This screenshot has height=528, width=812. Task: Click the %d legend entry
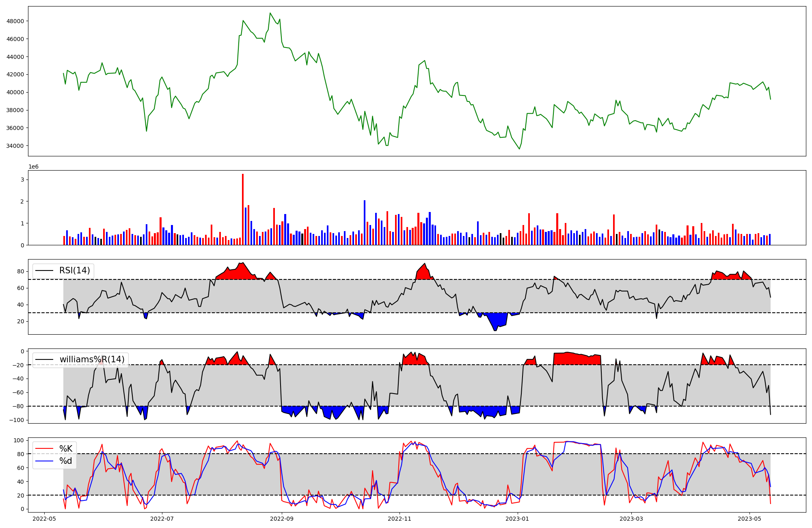click(66, 461)
